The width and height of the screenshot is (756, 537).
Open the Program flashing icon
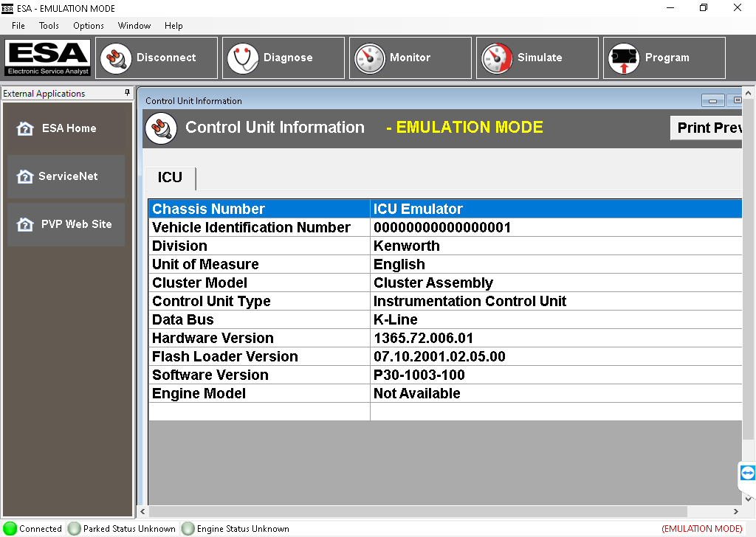[x=623, y=58]
